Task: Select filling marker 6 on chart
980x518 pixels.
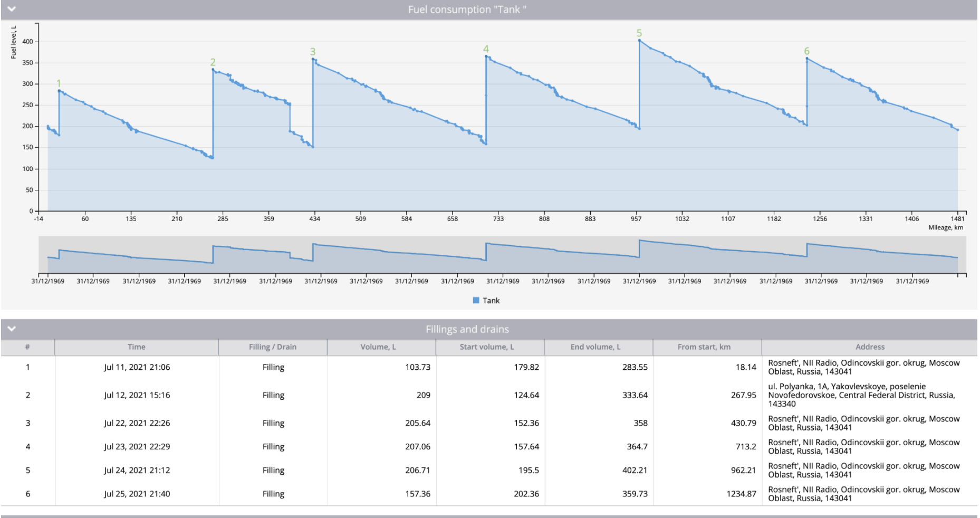Action: coord(806,51)
